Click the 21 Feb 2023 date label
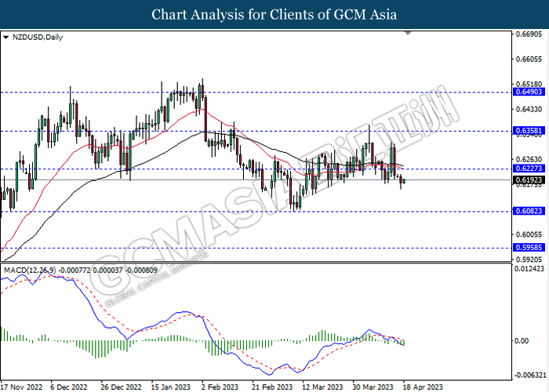The width and height of the screenshot is (549, 392). click(x=272, y=387)
